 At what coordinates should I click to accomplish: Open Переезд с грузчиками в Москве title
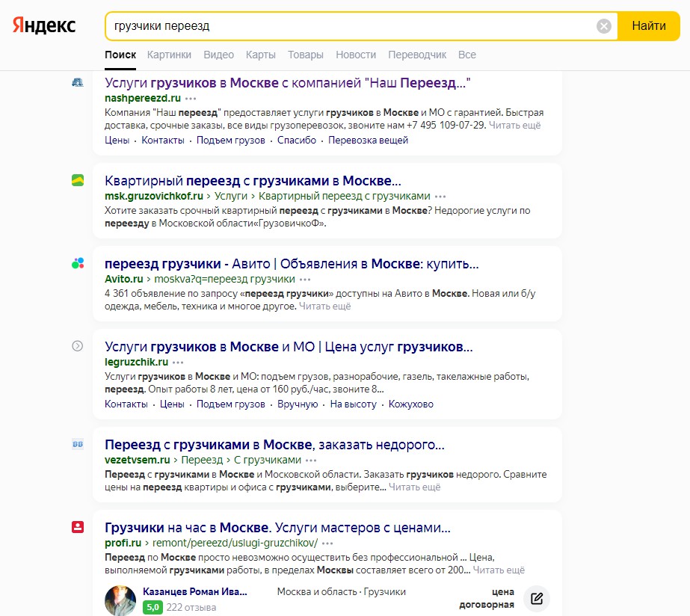point(274,445)
